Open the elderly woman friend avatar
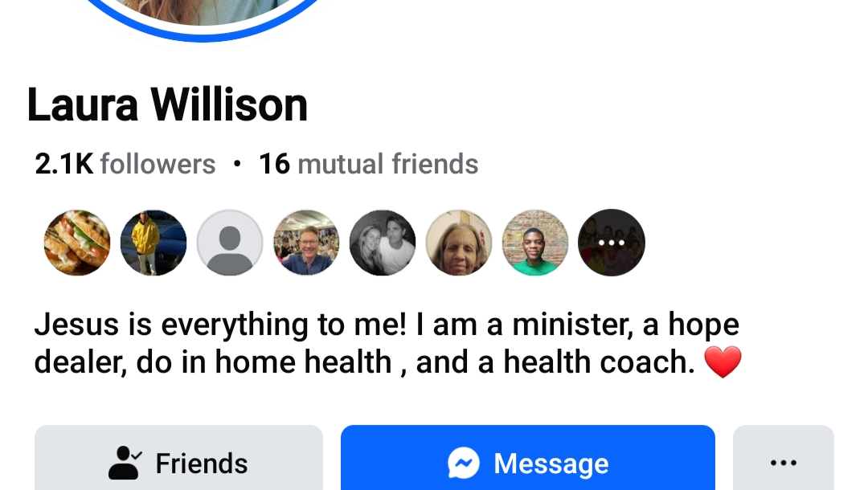The image size is (868, 490). pyautogui.click(x=459, y=243)
